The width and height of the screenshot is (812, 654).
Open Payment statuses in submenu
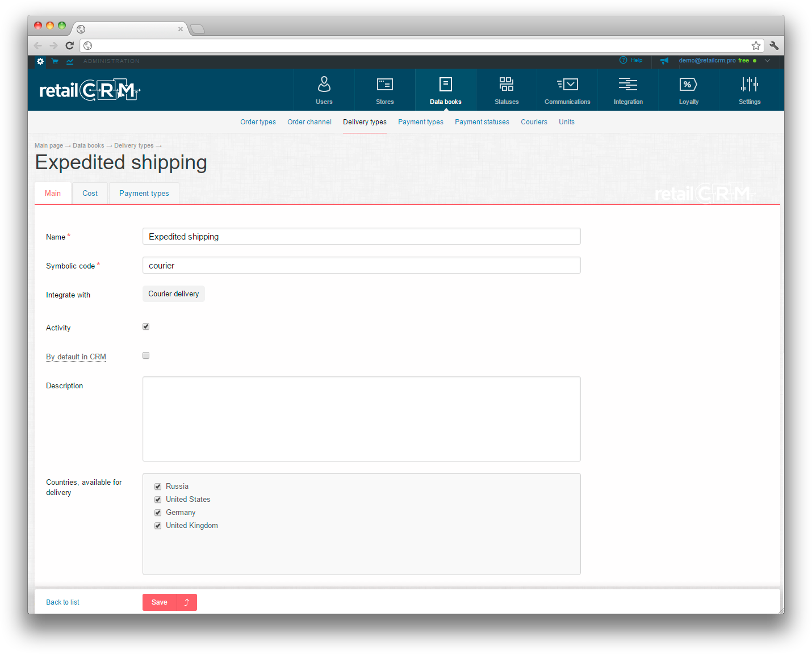pyautogui.click(x=482, y=122)
